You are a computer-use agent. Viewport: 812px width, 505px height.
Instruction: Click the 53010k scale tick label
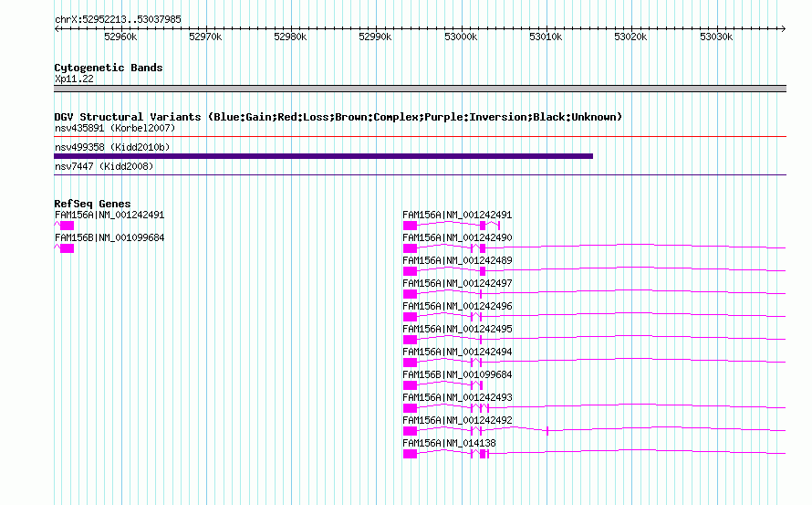pyautogui.click(x=546, y=37)
